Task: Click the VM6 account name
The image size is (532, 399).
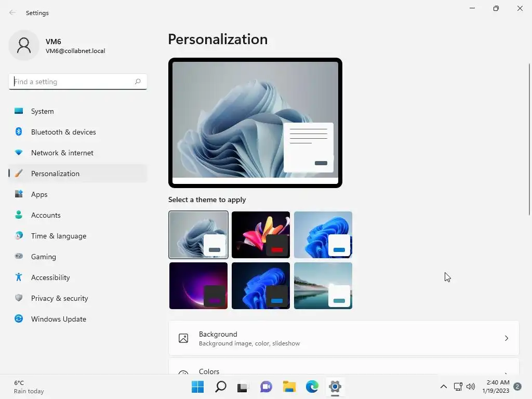Action: coord(54,42)
